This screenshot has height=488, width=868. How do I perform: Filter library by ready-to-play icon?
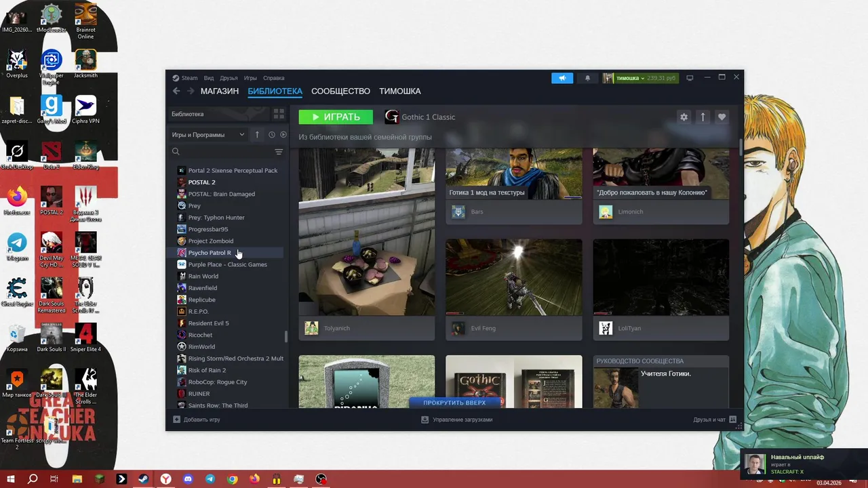coord(283,135)
